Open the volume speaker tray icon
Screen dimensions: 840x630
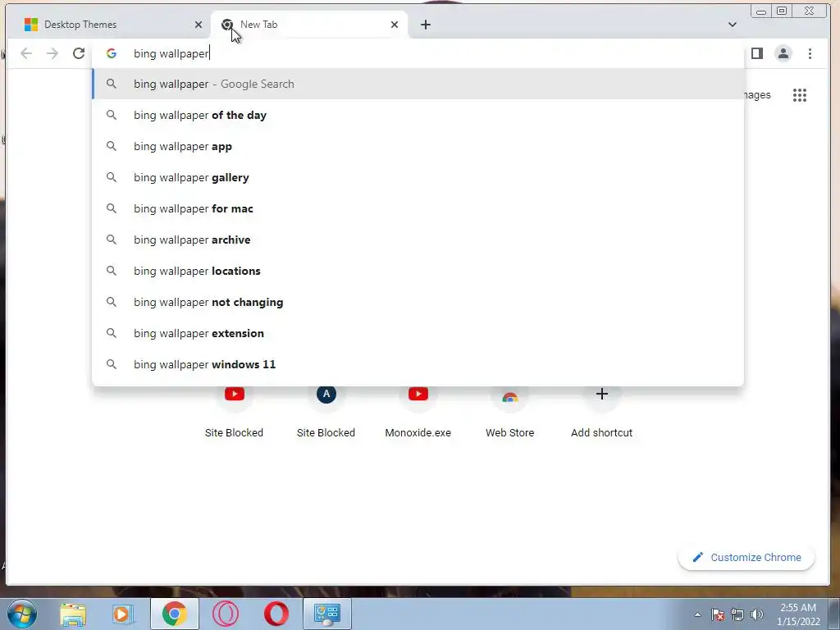pos(757,614)
